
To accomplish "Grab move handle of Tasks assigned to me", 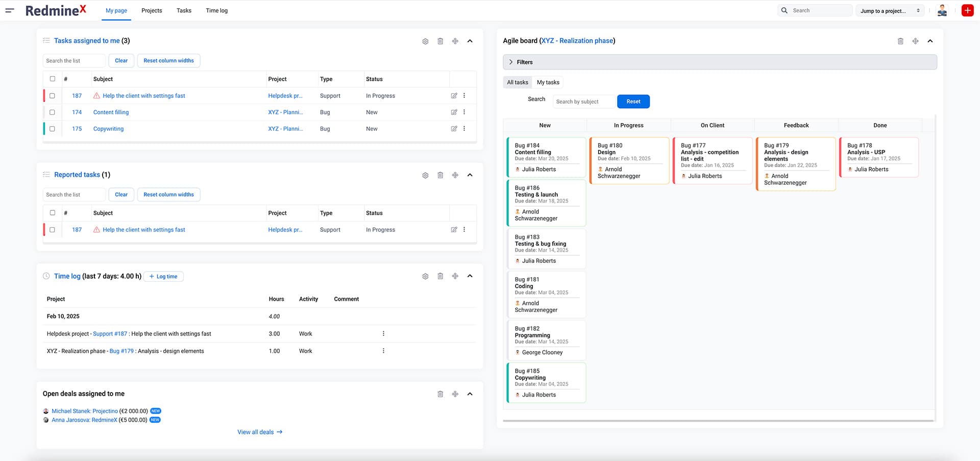I will tap(455, 41).
